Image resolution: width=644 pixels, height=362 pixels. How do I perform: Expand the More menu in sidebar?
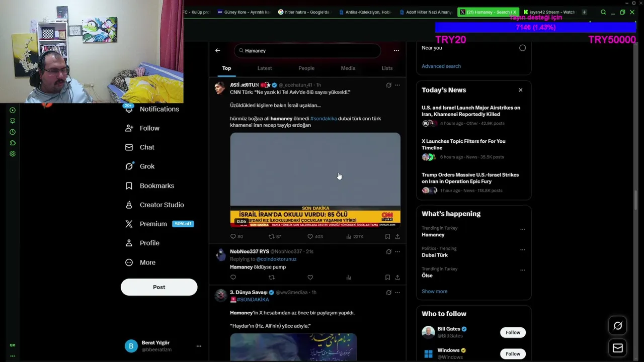[140, 262]
